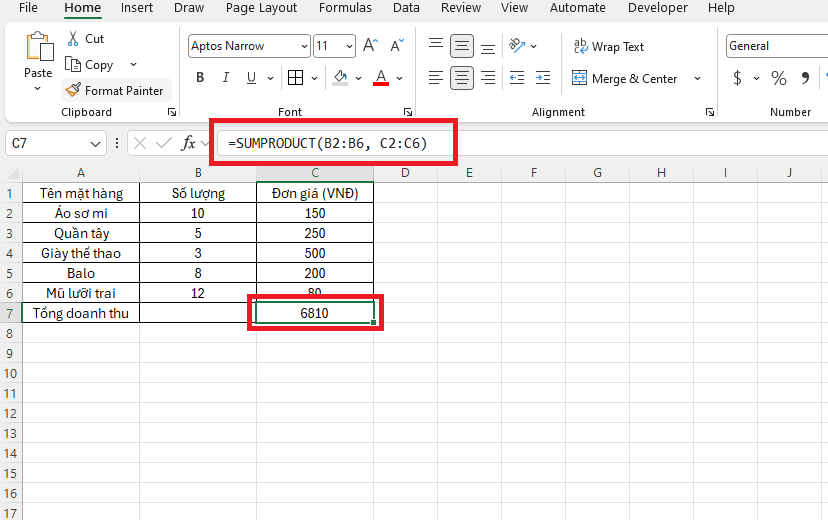
Task: Open the Font settings dialog launcher
Action: click(407, 112)
